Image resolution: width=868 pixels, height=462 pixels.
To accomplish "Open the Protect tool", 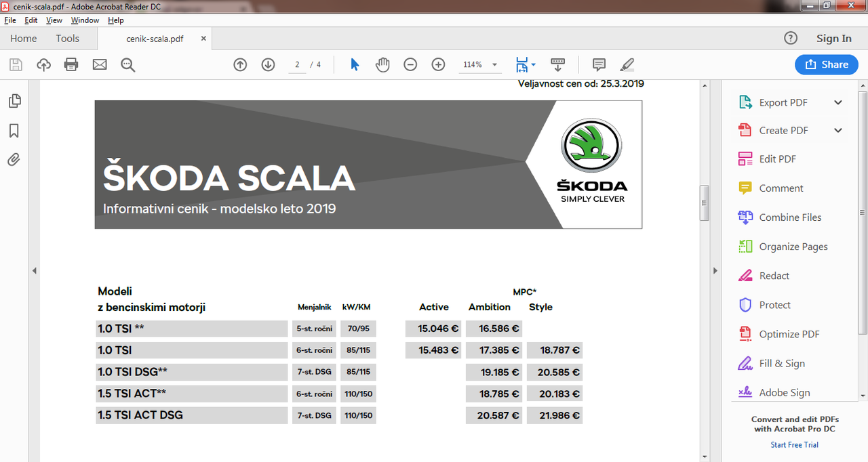I will tap(764, 305).
